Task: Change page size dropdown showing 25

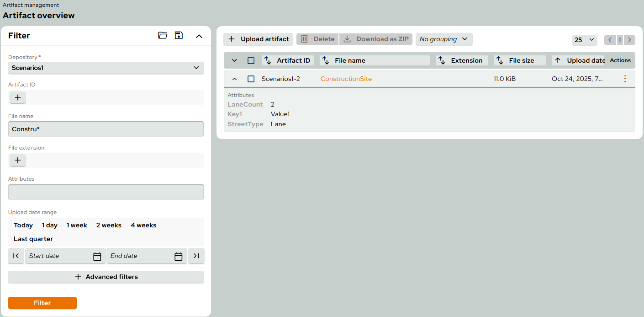Action: tap(585, 40)
